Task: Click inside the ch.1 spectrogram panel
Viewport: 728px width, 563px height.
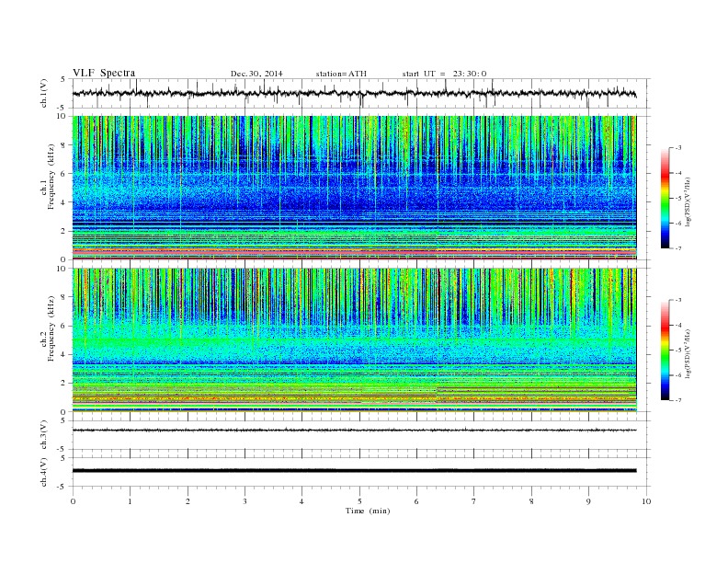Action: tap(355, 188)
